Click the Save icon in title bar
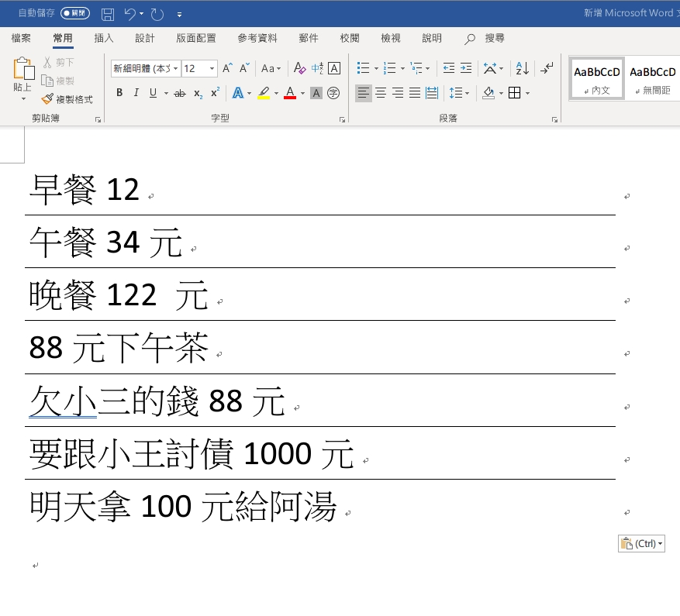Image resolution: width=680 pixels, height=616 pixels. click(x=108, y=14)
